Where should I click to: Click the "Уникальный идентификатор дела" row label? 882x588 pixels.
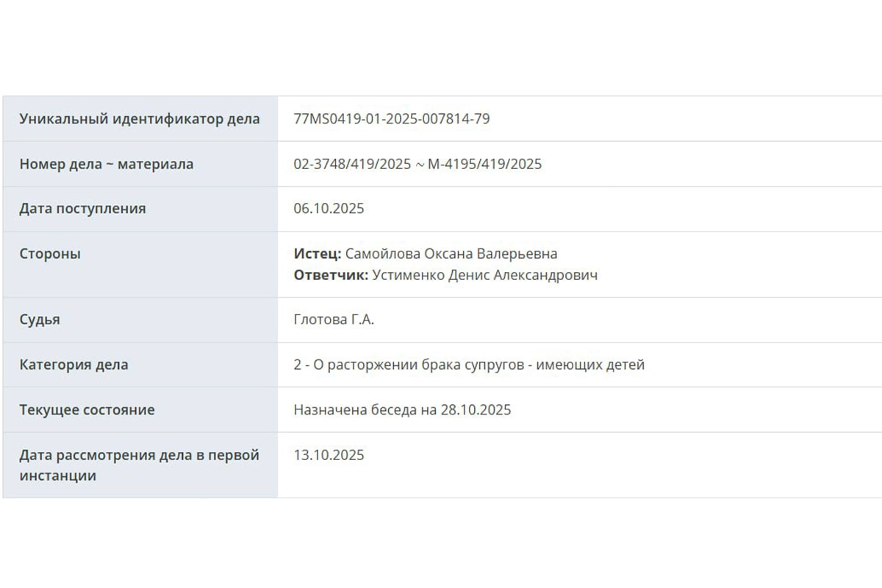coord(139,119)
